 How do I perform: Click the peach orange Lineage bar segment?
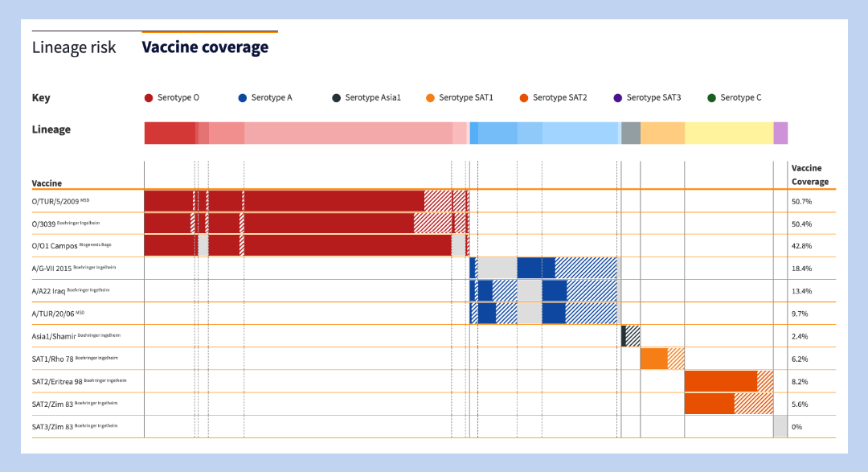[x=662, y=133]
